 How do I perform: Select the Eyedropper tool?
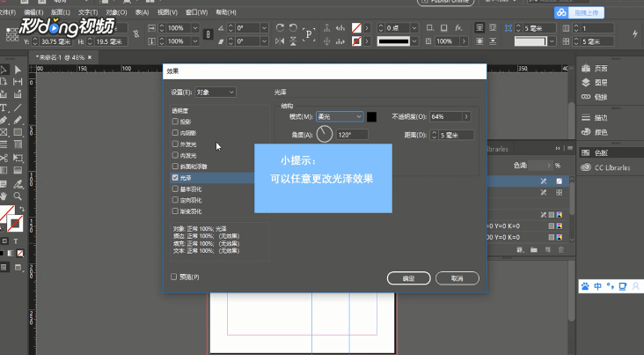[18, 184]
